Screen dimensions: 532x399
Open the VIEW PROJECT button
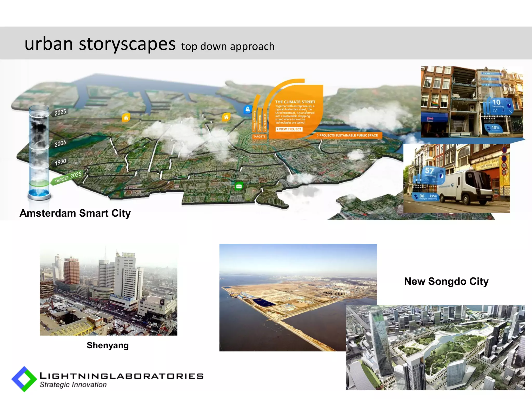click(289, 129)
